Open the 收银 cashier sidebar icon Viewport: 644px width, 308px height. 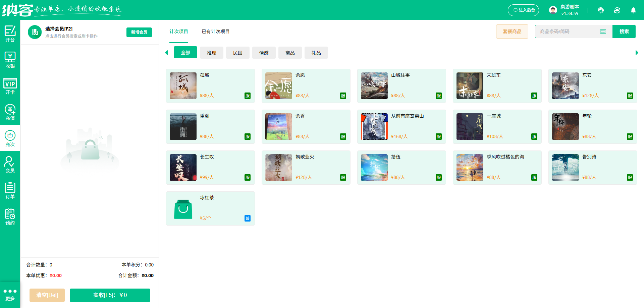[10, 60]
